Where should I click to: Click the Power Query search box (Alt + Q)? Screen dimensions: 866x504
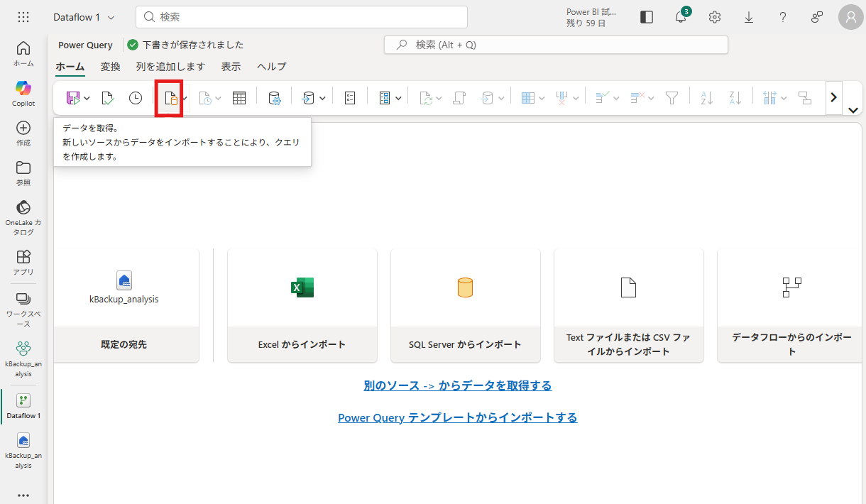click(556, 45)
